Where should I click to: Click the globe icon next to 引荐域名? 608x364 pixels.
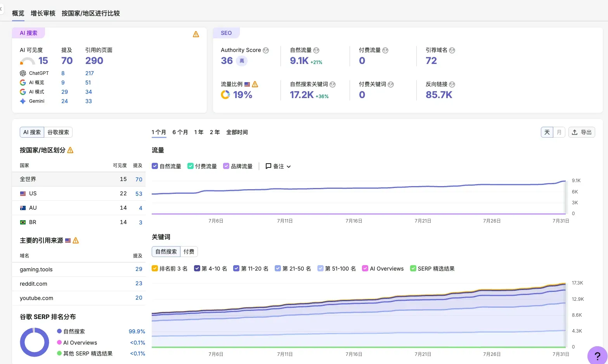click(452, 50)
